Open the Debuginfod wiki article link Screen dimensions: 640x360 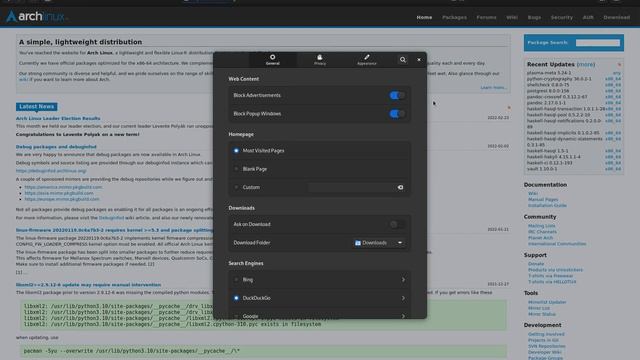111,218
